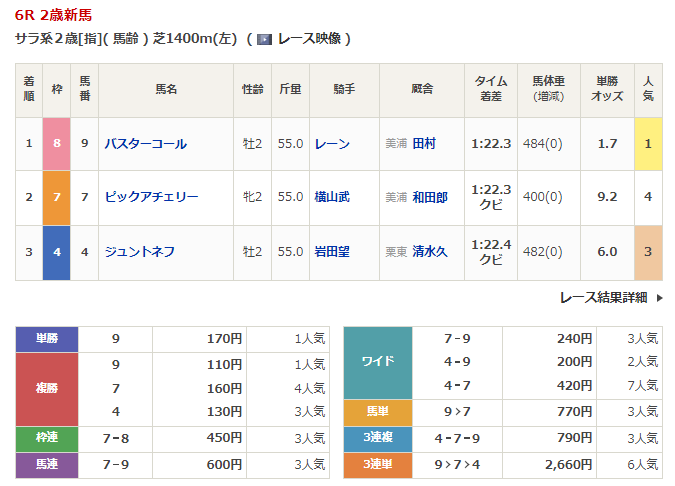The height and width of the screenshot is (486, 675).
Task: Open jockey 岩田望 profile
Action: pyautogui.click(x=332, y=251)
